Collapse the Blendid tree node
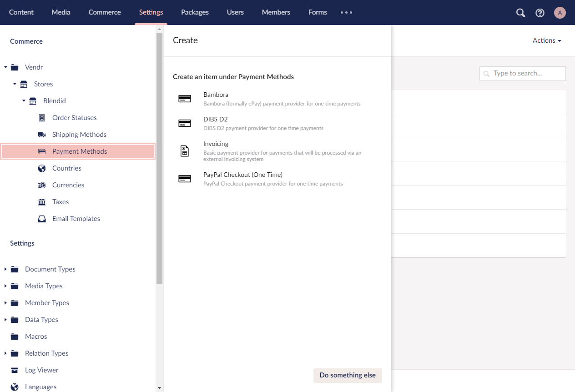Viewport: 575px width, 392px height. coord(24,101)
